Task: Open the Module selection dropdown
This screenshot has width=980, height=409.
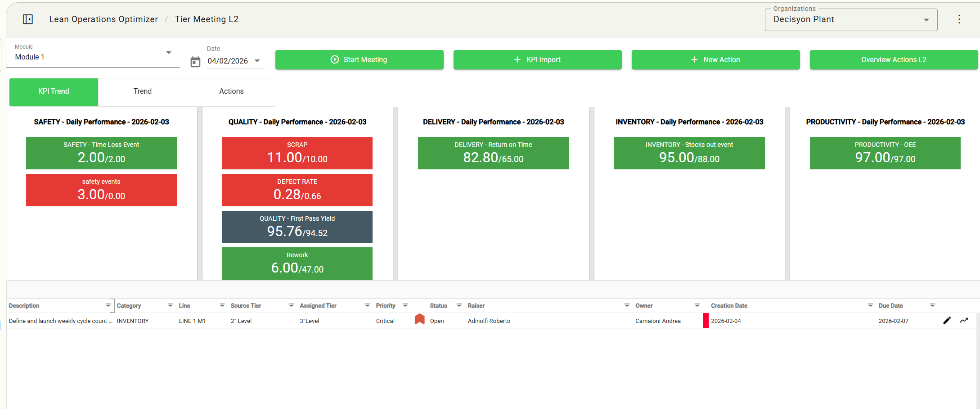Action: 169,53
